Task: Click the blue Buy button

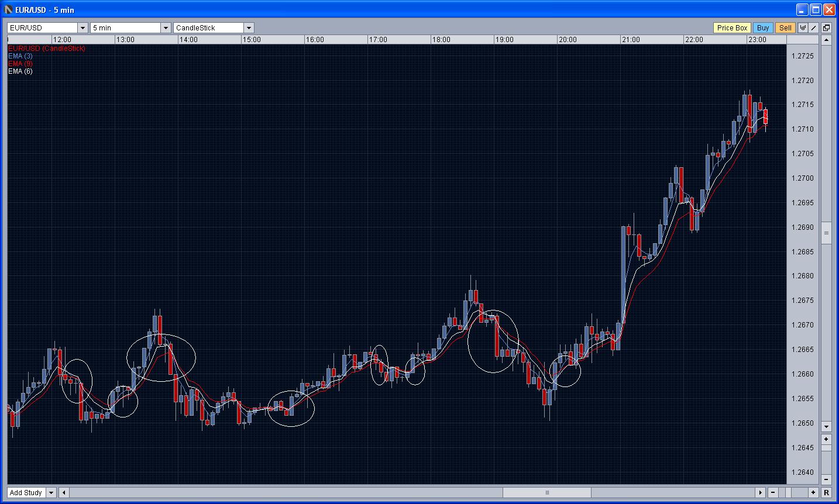Action: click(x=763, y=28)
